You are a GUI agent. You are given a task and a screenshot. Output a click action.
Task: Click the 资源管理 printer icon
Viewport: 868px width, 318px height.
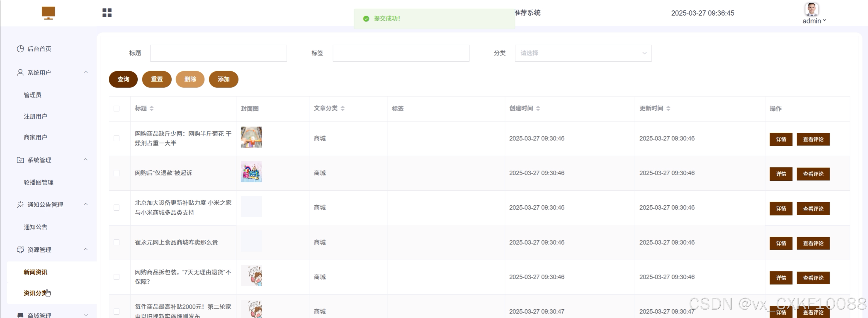[x=20, y=250]
